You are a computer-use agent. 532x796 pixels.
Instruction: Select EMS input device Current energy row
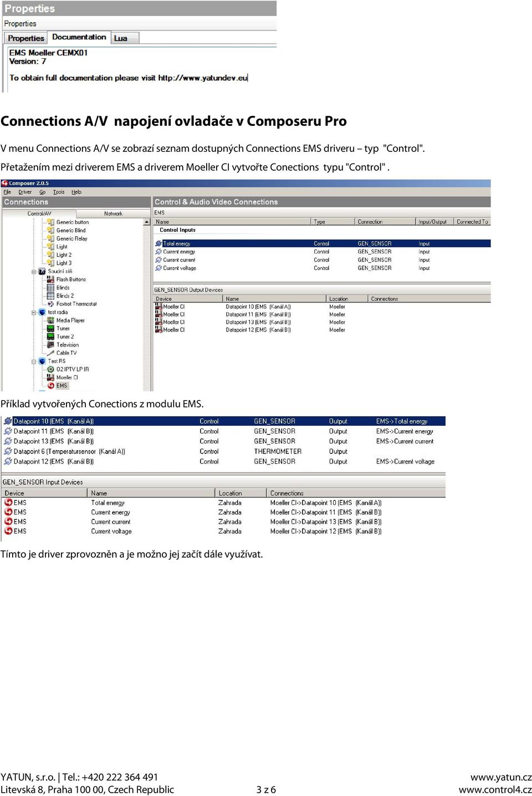pyautogui.click(x=224, y=512)
